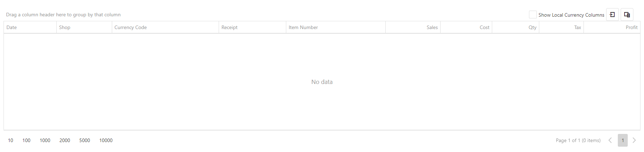Open the column chooser icon
The height and width of the screenshot is (152, 644).
(627, 15)
